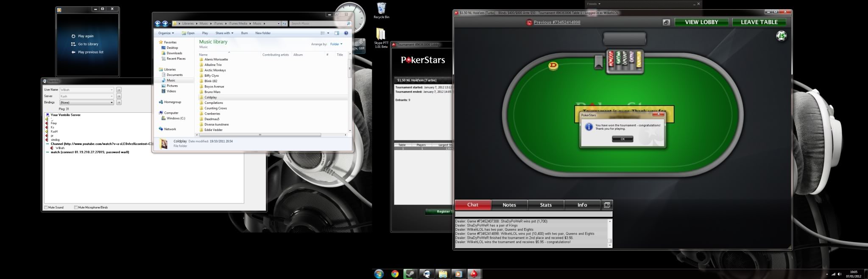Open the Organize dropdown in Explorer

click(166, 33)
